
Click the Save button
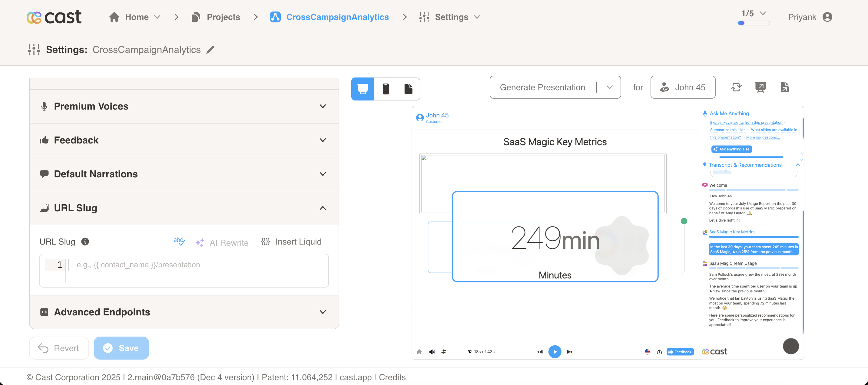click(x=121, y=348)
